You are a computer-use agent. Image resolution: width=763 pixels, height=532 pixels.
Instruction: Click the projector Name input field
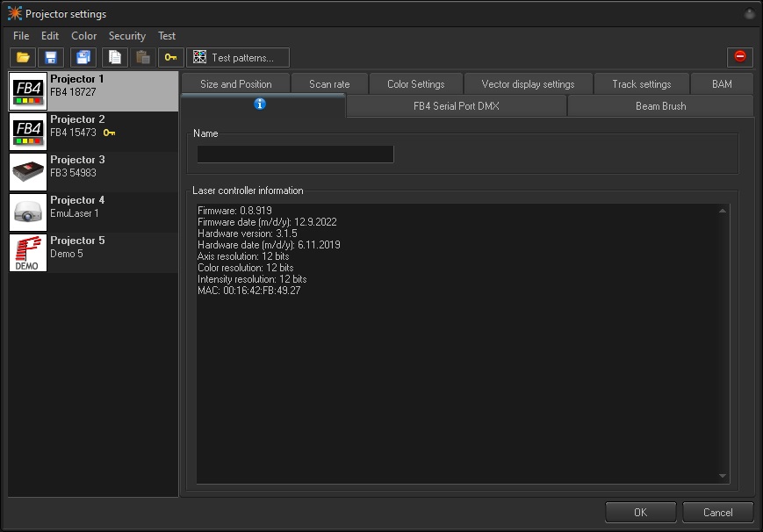[295, 155]
